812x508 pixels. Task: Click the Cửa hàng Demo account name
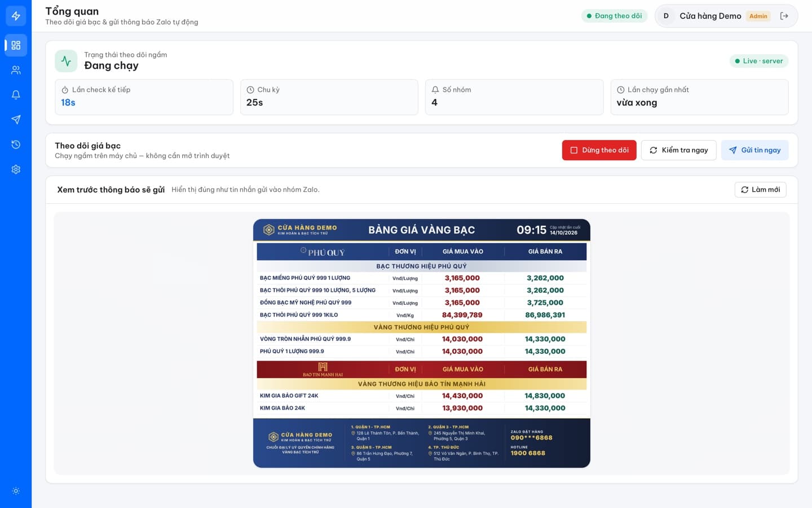(710, 16)
